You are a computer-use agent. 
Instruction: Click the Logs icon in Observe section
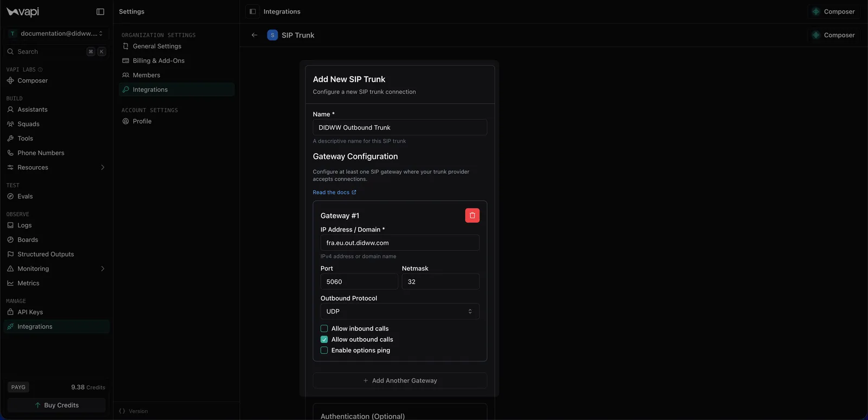10,225
